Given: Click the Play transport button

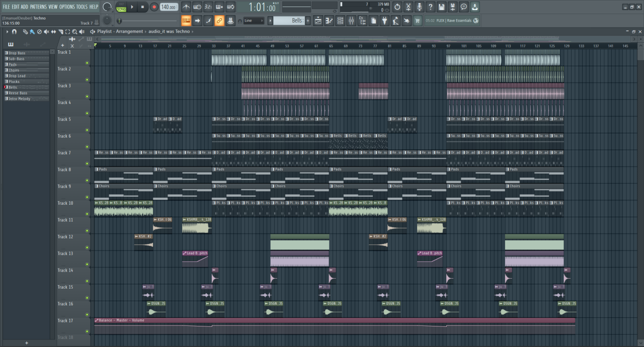Looking at the screenshot, I should pos(132,7).
